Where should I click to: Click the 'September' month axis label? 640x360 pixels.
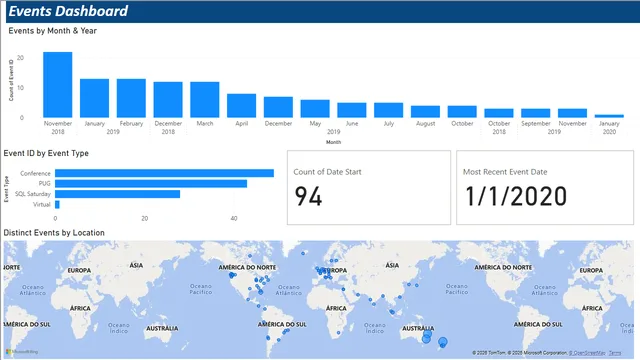pyautogui.click(x=536, y=123)
